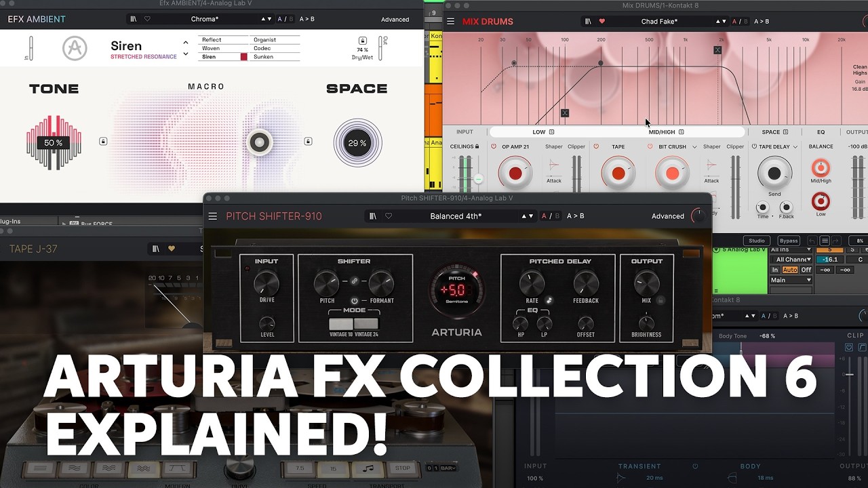Toggle lock left of the Macro pad
This screenshot has height=488, width=868.
[x=103, y=141]
